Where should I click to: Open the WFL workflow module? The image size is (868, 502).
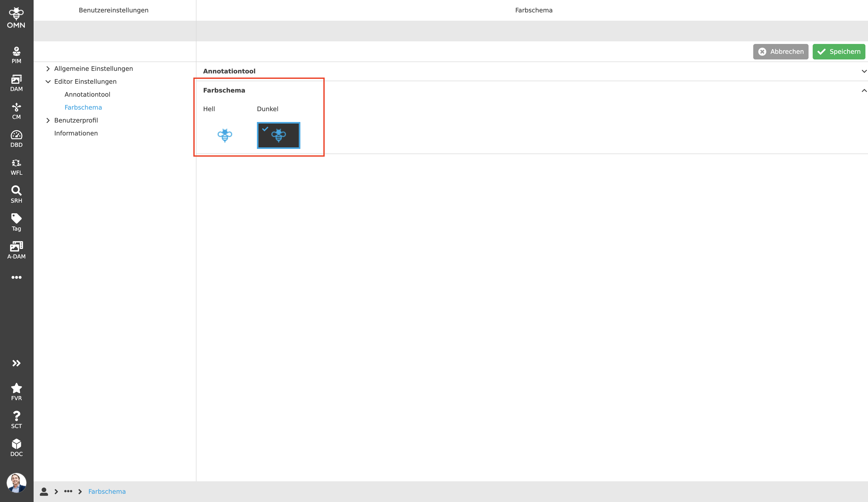pos(16,167)
